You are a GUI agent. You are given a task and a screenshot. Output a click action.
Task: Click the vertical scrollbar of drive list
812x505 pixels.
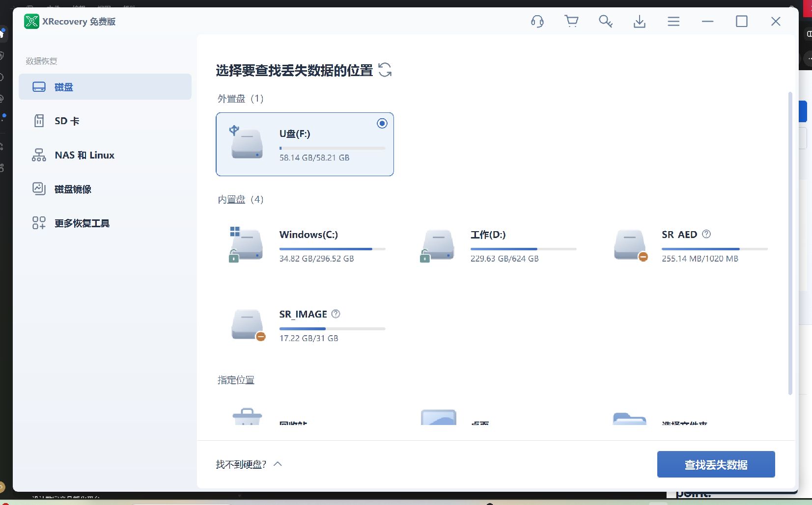(790, 243)
